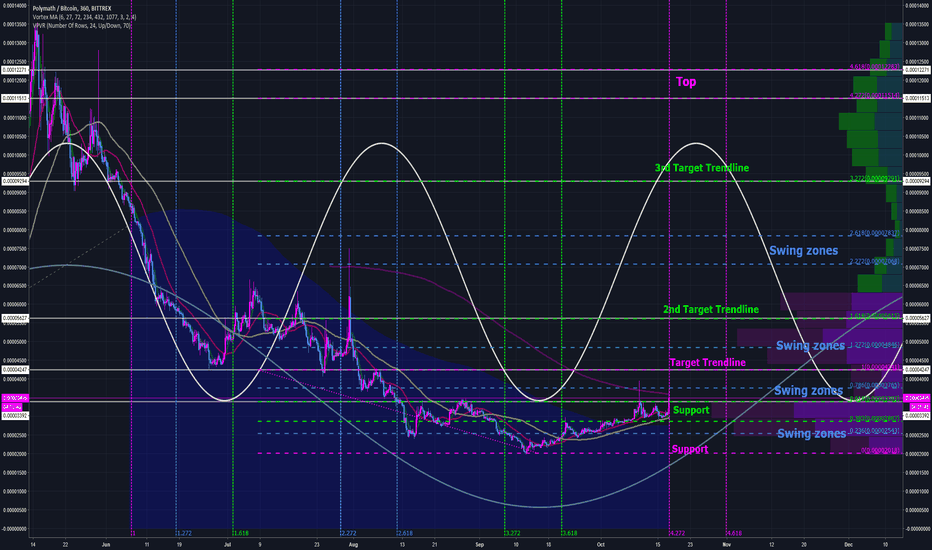Image resolution: width=932 pixels, height=550 pixels.
Task: Click 'Dec' on the date axis
Action: coord(848,544)
